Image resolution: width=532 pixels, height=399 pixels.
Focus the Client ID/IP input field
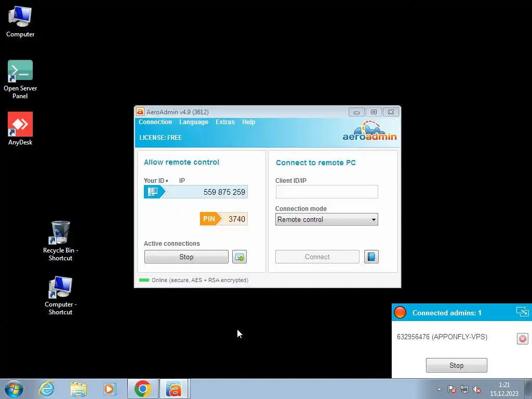[x=327, y=192]
